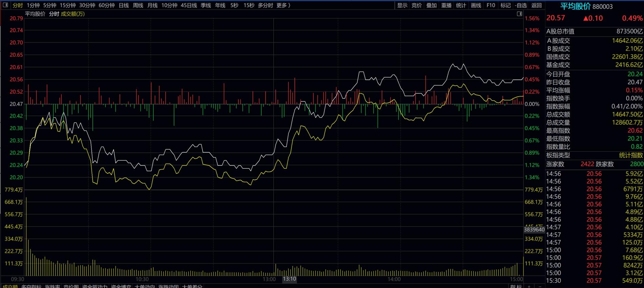Screen dimensions: 644x288
Task: Click the 返回 back button
Action: click(x=536, y=5)
